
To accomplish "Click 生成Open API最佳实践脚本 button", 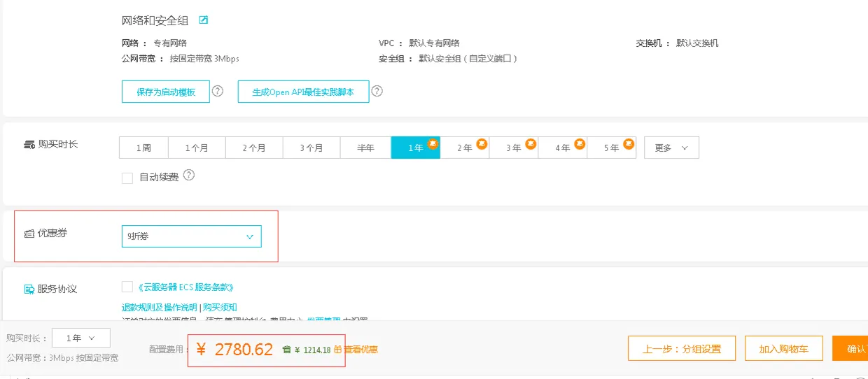I will tap(303, 92).
